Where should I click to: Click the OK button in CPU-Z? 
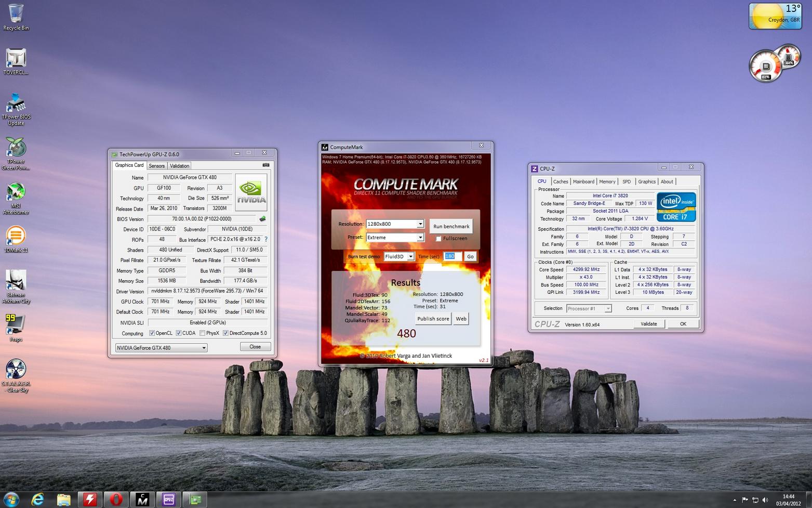tap(683, 324)
